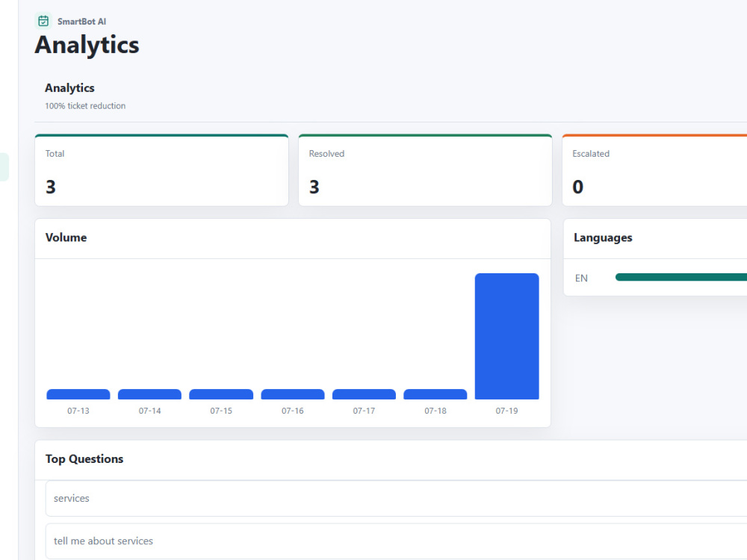Select the 07-13 volume bar

click(78, 394)
